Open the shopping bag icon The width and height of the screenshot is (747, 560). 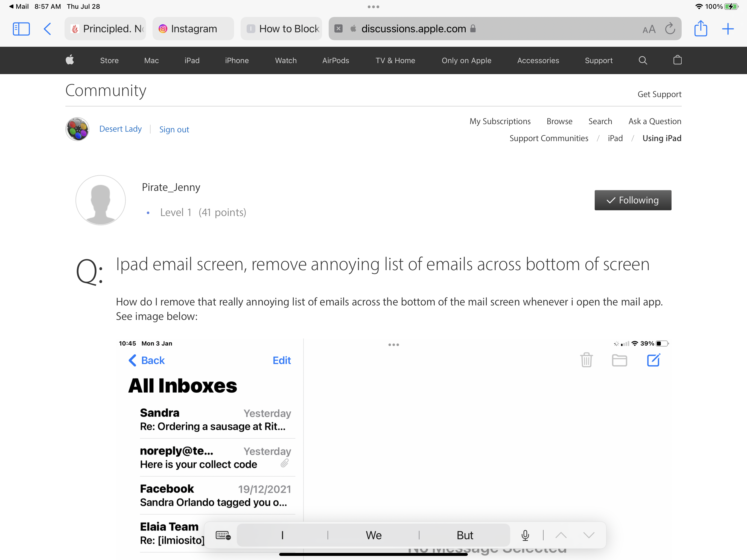click(x=677, y=60)
